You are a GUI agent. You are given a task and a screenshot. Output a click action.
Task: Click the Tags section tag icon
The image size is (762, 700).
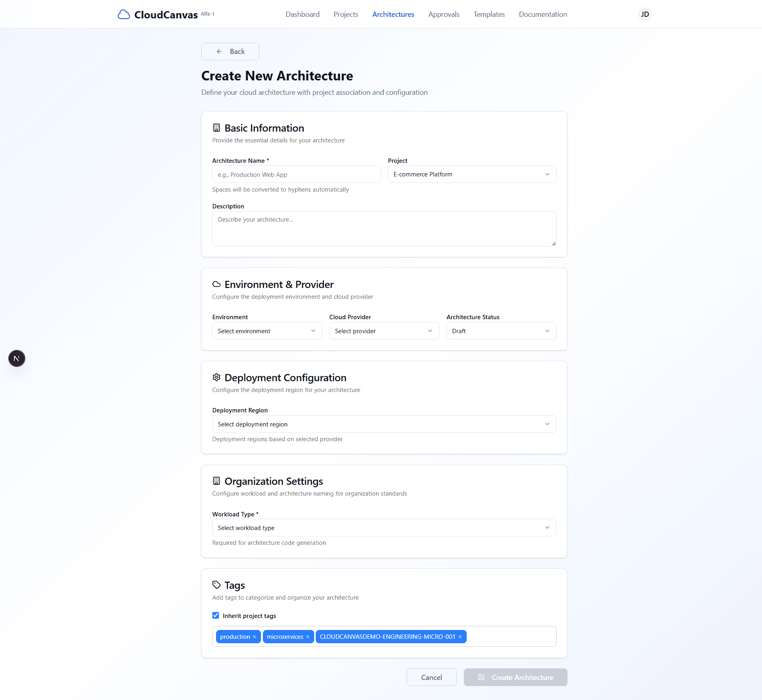pyautogui.click(x=217, y=585)
